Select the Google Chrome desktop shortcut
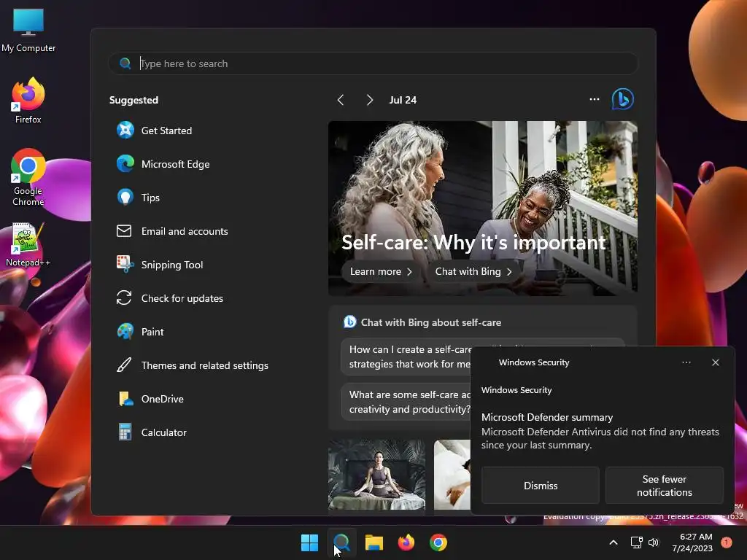 28,177
